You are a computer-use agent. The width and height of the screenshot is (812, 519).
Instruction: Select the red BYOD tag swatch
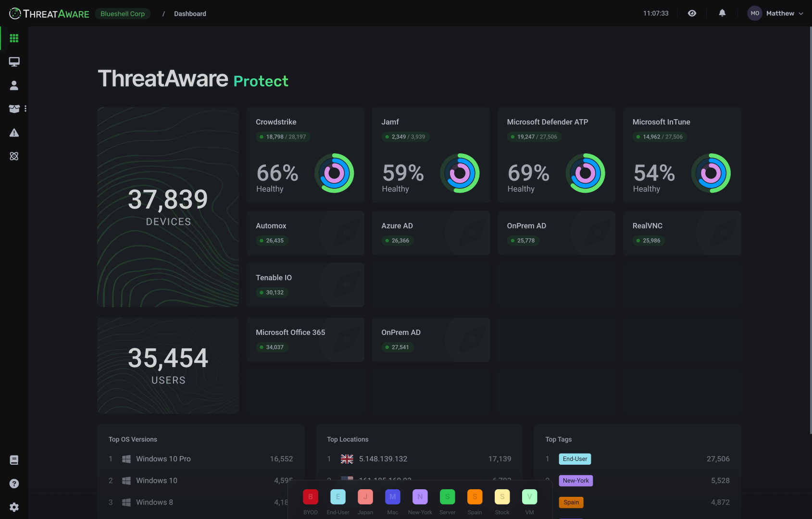pos(311,497)
